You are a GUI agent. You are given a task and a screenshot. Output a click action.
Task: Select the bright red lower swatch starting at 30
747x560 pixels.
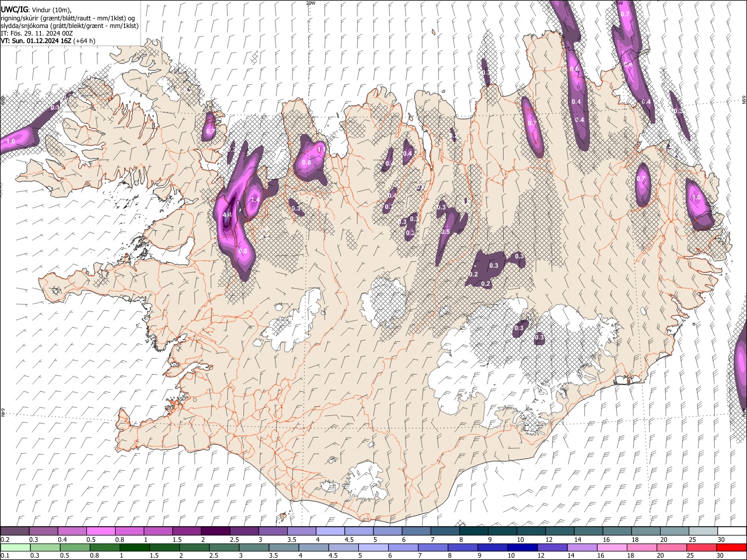[x=731, y=547]
